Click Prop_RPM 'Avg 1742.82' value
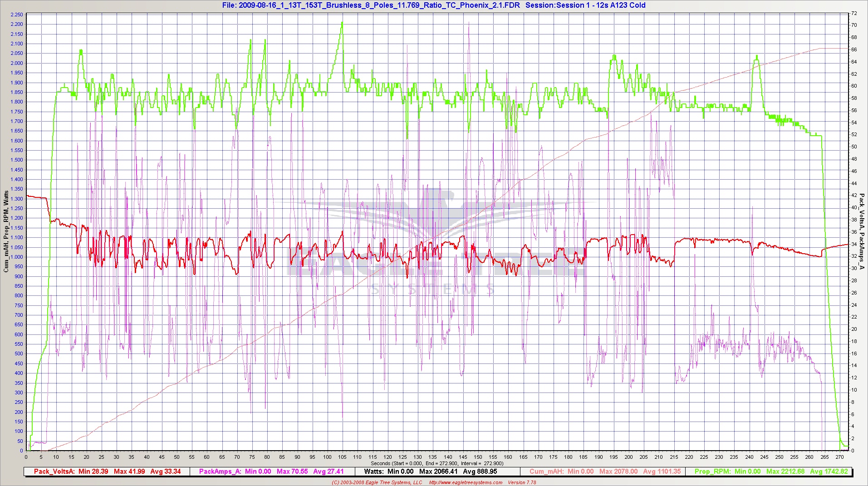 tap(829, 471)
